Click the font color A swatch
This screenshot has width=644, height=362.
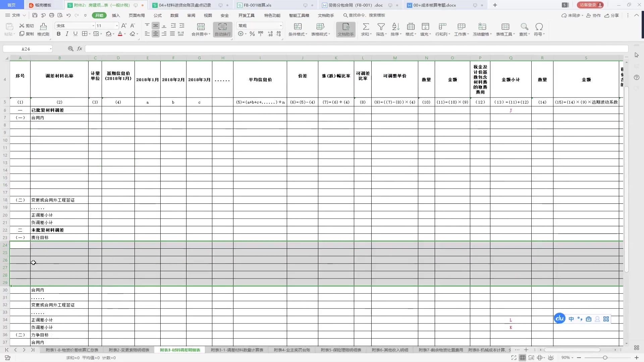120,34
